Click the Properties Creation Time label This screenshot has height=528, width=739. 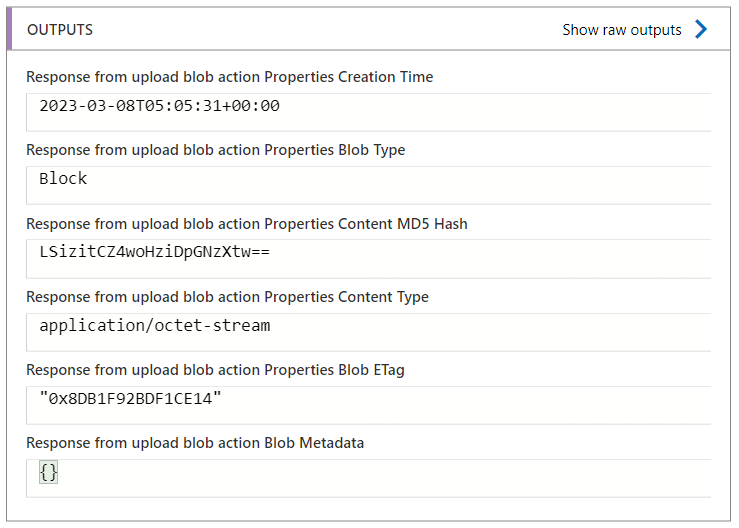click(x=230, y=76)
